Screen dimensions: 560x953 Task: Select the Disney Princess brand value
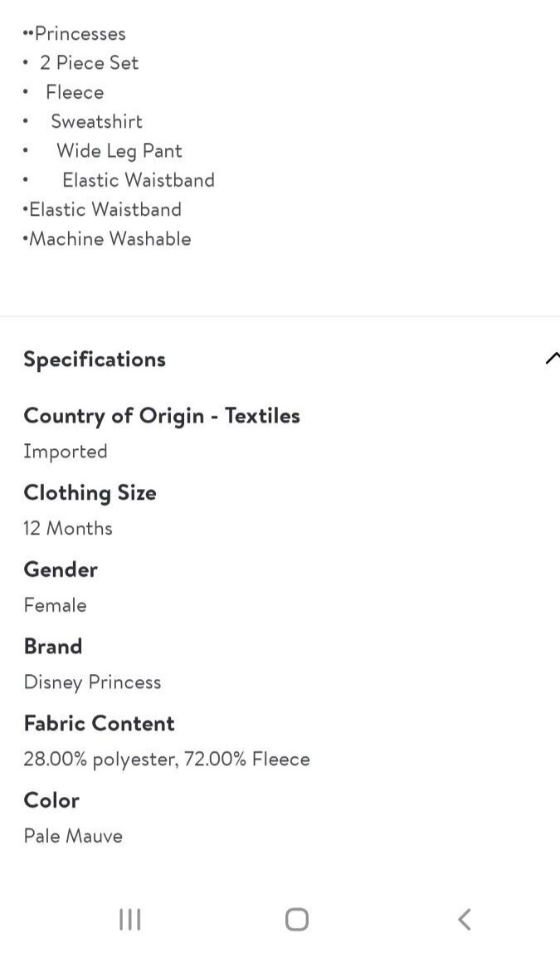tap(92, 682)
